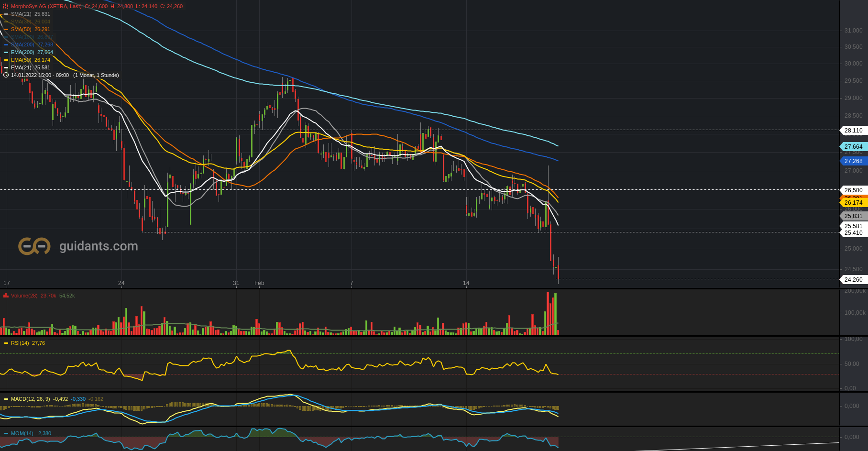
Task: Click the '29,000' price axis label
Action: [854, 98]
